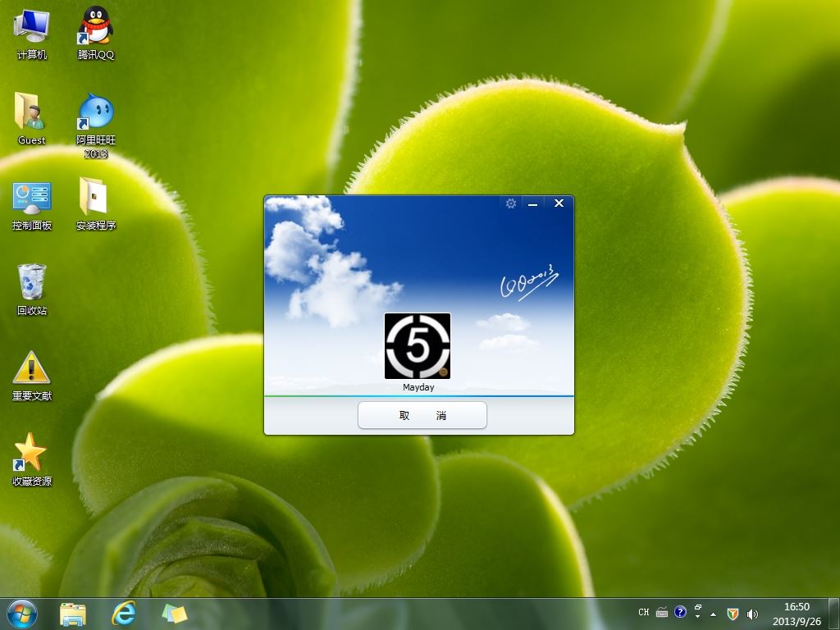Minimize the QQ login window
The width and height of the screenshot is (840, 630).
[x=532, y=203]
